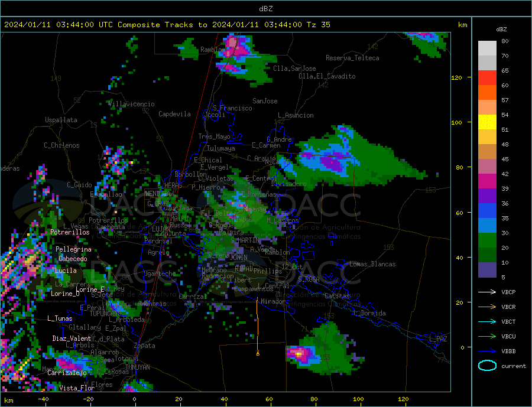The width and height of the screenshot is (532, 407).
Task: Pick the bright green swatch in dBZ scale
Action: 487,240
